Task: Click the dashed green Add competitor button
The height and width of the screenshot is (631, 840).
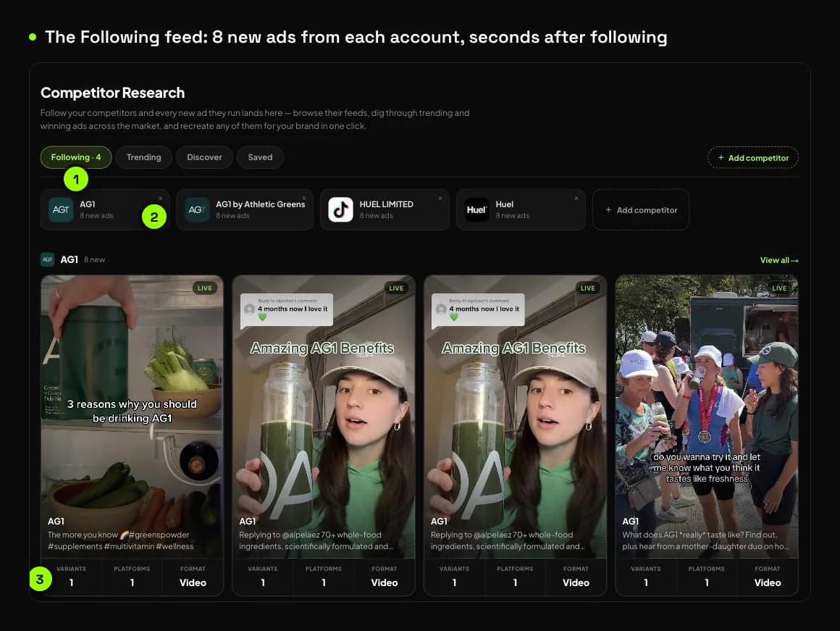Action: (752, 158)
